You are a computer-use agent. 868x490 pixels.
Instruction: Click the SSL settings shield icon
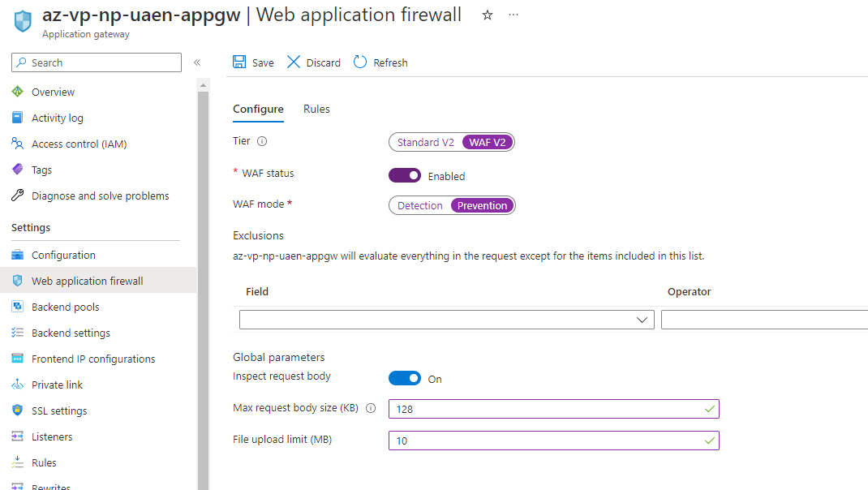18,410
